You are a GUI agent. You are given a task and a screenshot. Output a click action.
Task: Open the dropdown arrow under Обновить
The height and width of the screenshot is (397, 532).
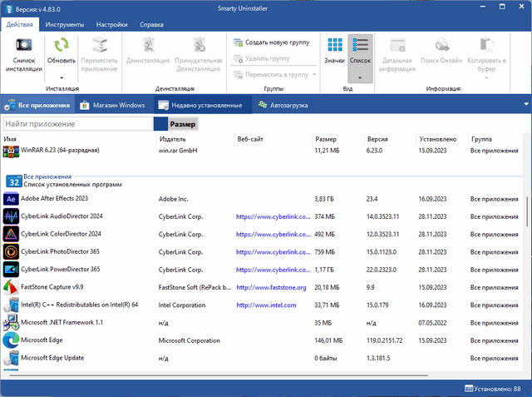pos(61,77)
